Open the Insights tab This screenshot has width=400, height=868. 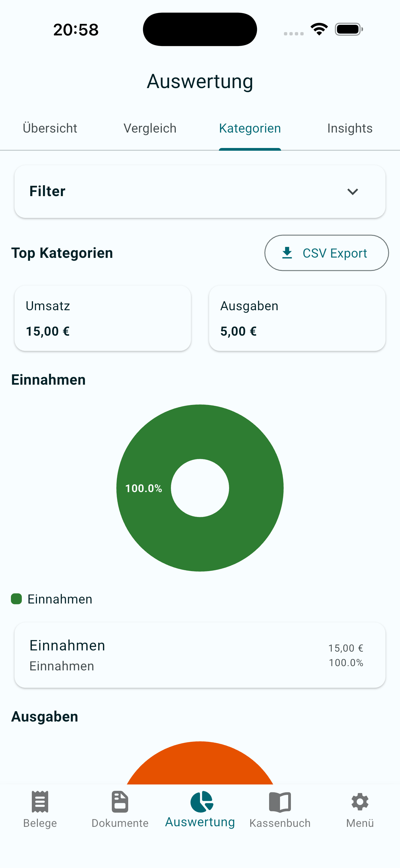pos(349,128)
